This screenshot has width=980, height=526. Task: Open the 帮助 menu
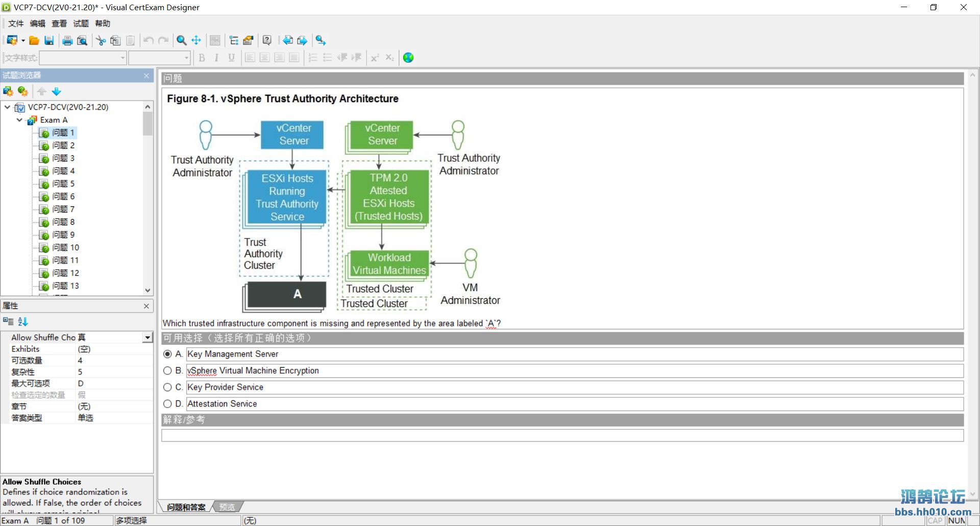103,23
